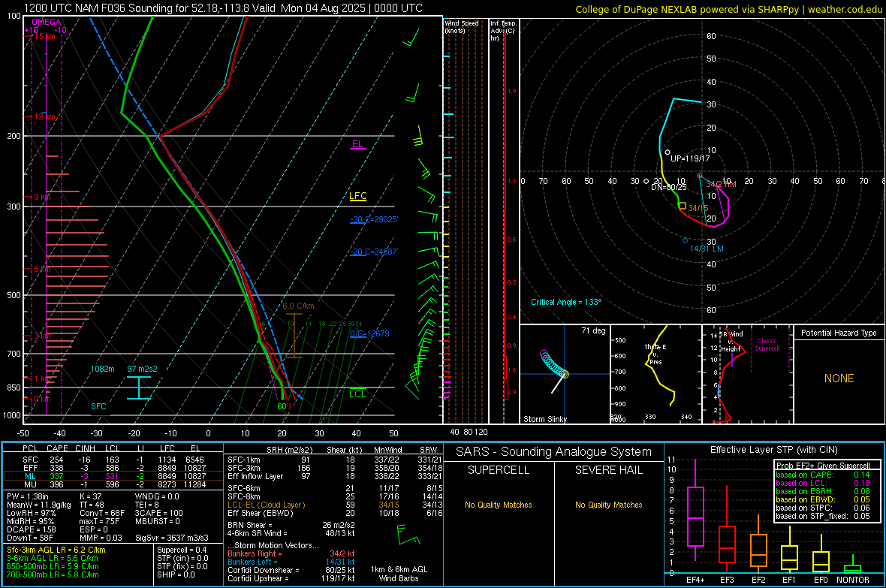Select the green 'LCL' level label
The image size is (886, 588).
tap(357, 394)
